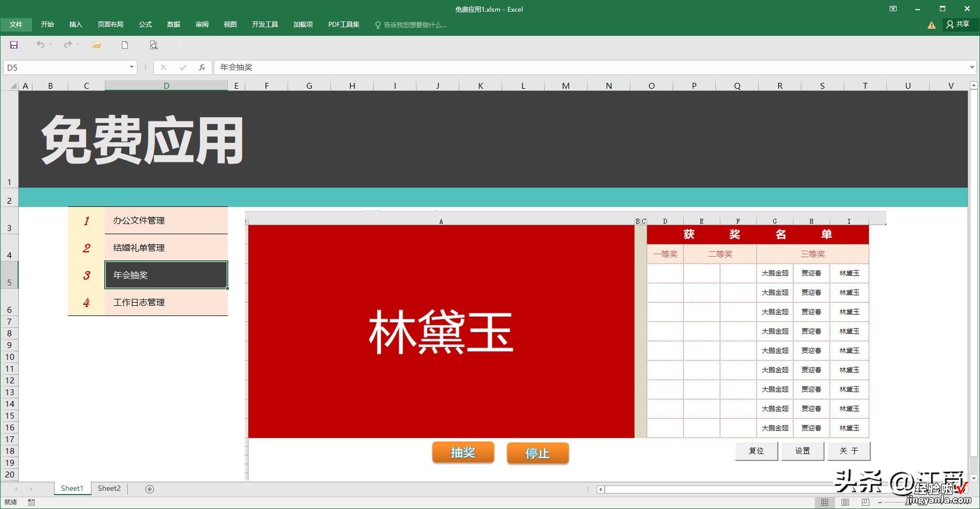Click the orange 抽奖 button
This screenshot has width=980, height=509.
pyautogui.click(x=463, y=452)
